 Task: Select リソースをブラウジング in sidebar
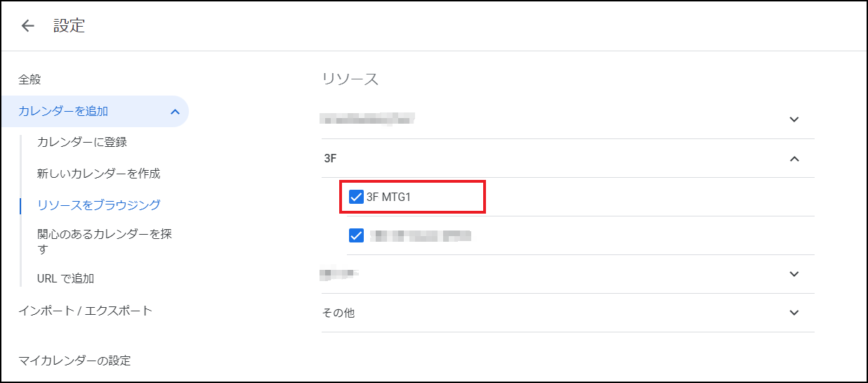[99, 205]
